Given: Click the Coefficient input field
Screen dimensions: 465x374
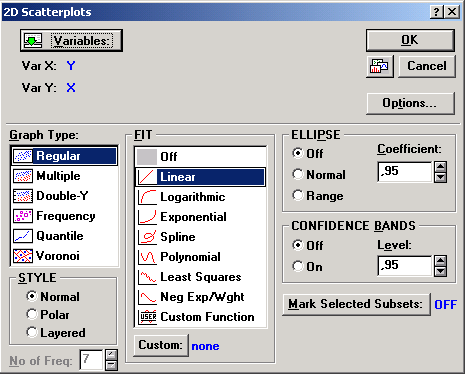Looking at the screenshot, I should click(x=405, y=172).
